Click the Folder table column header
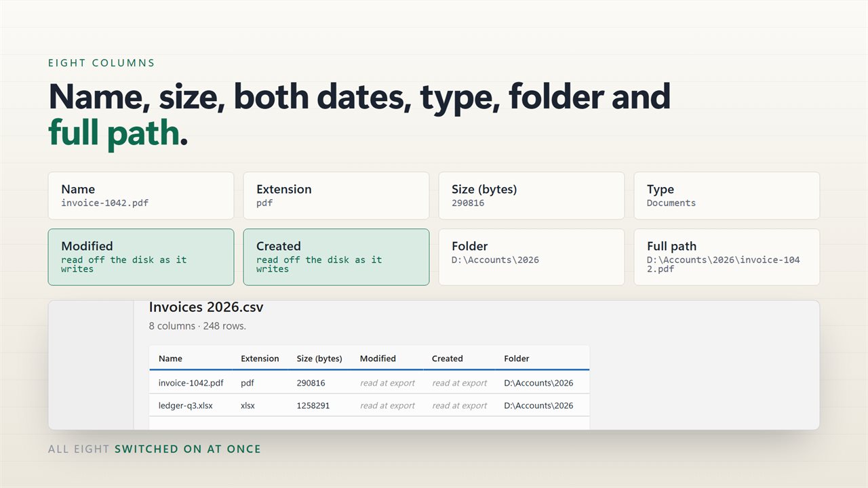 (517, 359)
